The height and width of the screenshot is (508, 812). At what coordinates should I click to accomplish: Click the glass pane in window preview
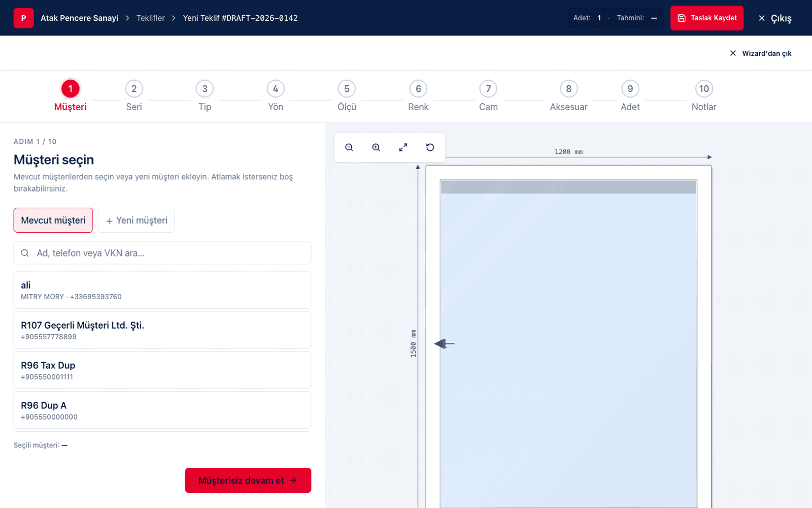[x=568, y=343]
